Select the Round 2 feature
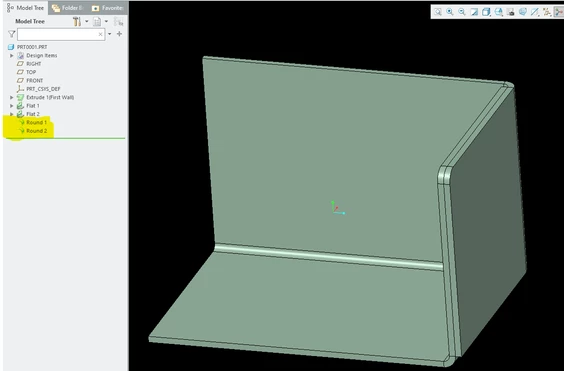This screenshot has height=371, width=564. pos(32,131)
